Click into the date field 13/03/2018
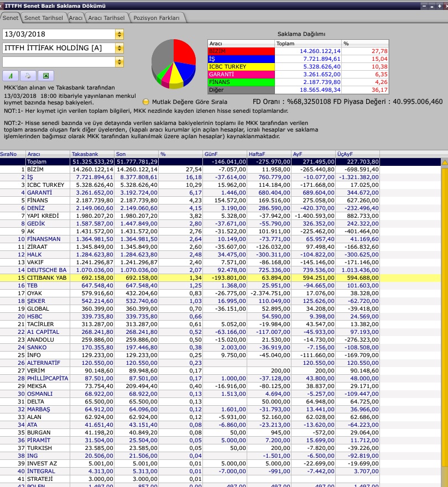 pos(59,34)
